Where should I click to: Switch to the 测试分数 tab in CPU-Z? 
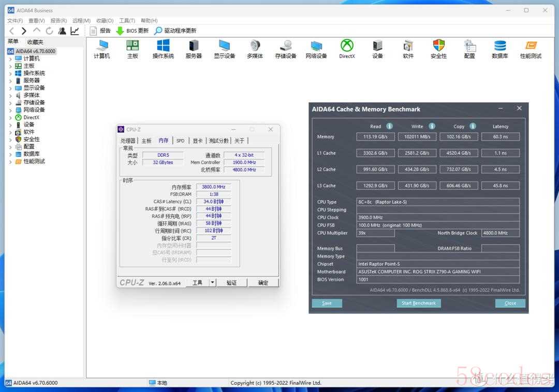click(x=218, y=141)
